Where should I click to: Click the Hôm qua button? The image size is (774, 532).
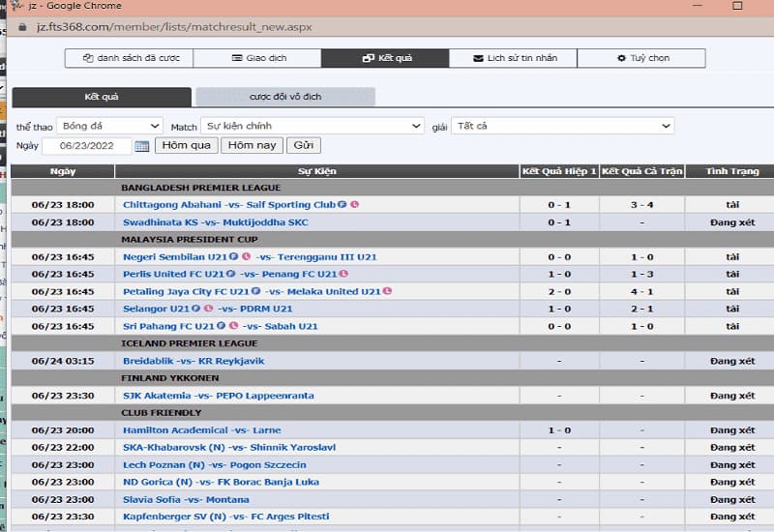[187, 145]
